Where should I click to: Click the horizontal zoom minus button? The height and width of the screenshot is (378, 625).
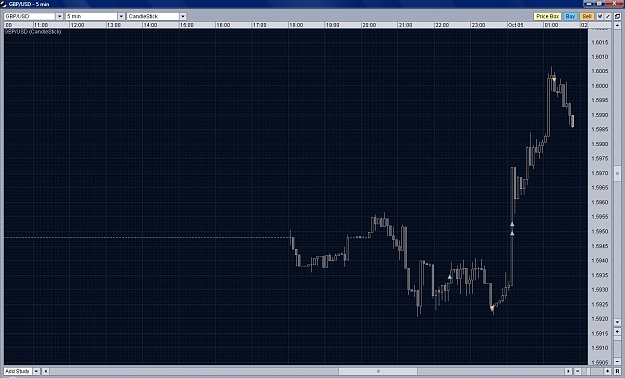tap(578, 371)
